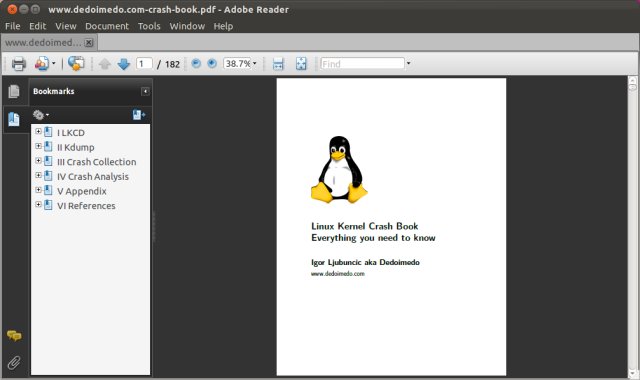Go to next page with down arrow

coord(123,64)
